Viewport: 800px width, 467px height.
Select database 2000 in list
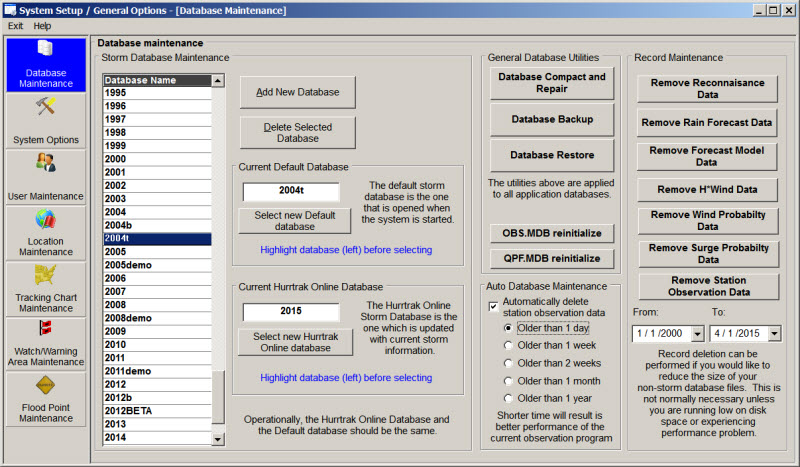coord(157,159)
